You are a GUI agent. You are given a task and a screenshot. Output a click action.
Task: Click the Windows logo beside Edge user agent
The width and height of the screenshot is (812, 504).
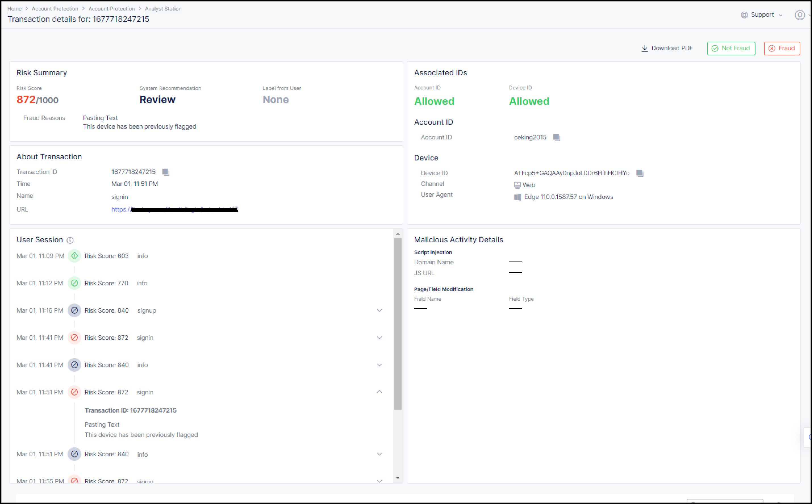517,197
